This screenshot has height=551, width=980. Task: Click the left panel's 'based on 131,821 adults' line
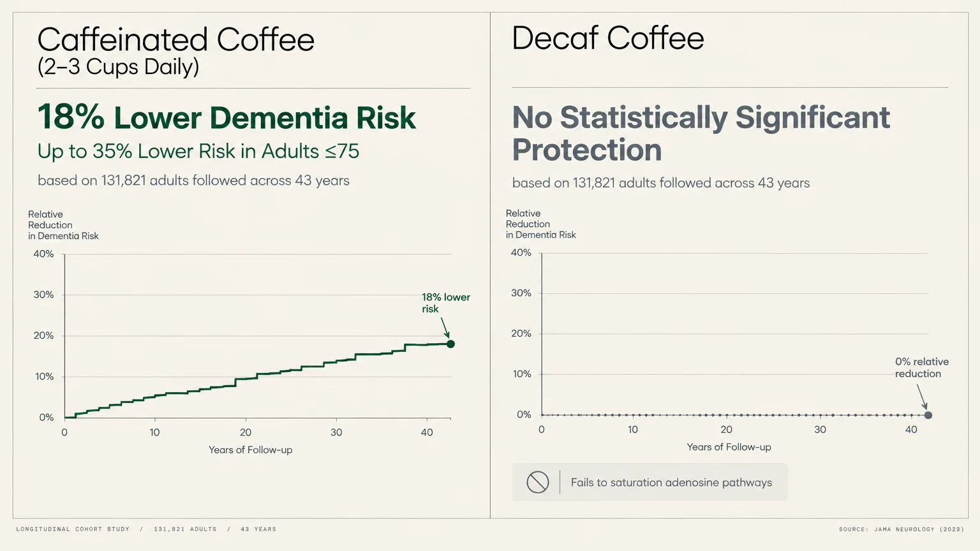pyautogui.click(x=193, y=180)
